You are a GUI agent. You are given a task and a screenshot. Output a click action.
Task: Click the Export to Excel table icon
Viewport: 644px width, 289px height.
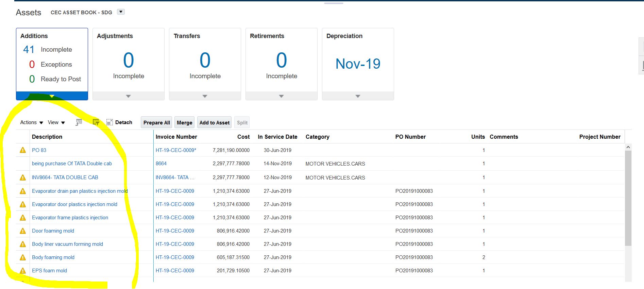click(x=79, y=122)
